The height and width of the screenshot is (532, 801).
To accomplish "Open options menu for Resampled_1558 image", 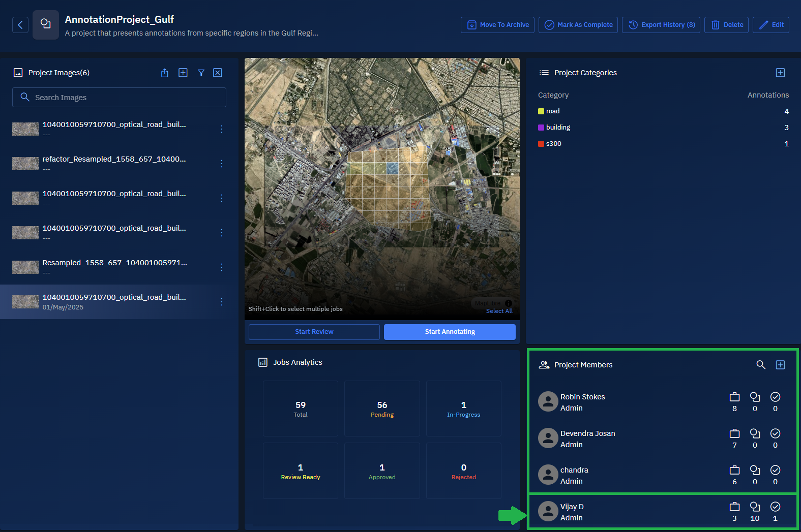I will 222,267.
